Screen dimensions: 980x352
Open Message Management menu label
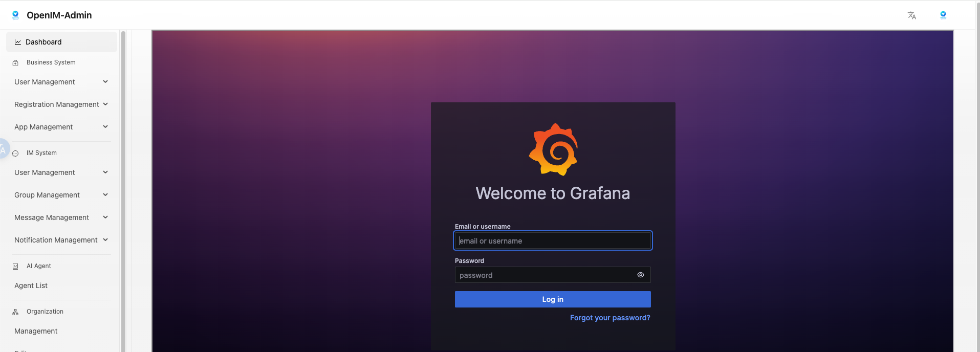coord(52,217)
